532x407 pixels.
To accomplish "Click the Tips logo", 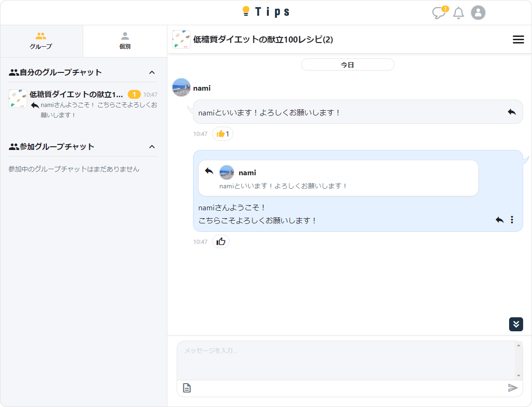I will coord(266,12).
